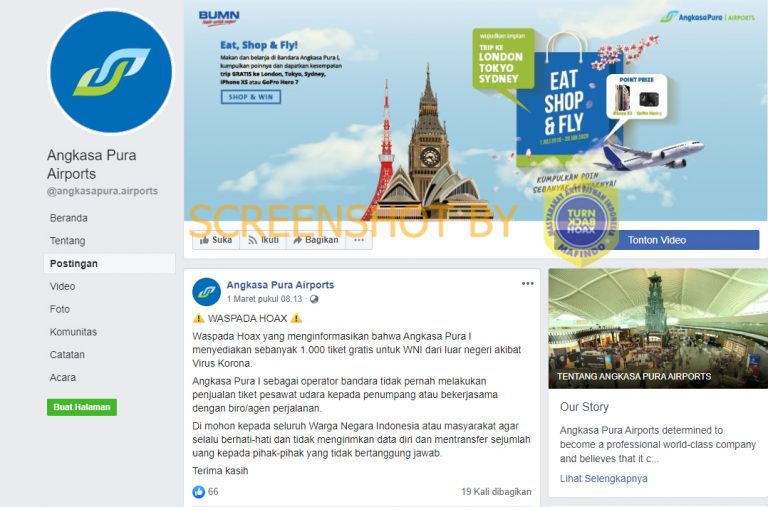Viewport: 768px width, 507px height.
Task: Click the green Buat Halaman button
Action: coord(82,407)
